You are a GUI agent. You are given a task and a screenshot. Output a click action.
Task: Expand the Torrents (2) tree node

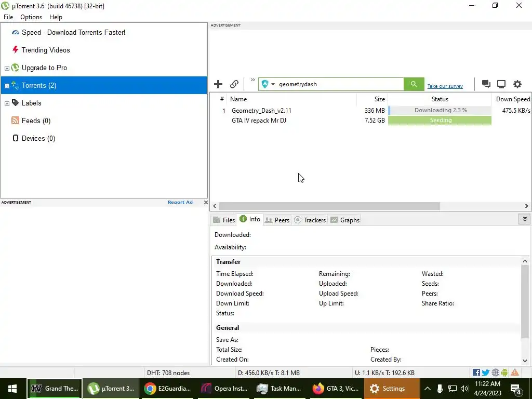[x=7, y=86]
